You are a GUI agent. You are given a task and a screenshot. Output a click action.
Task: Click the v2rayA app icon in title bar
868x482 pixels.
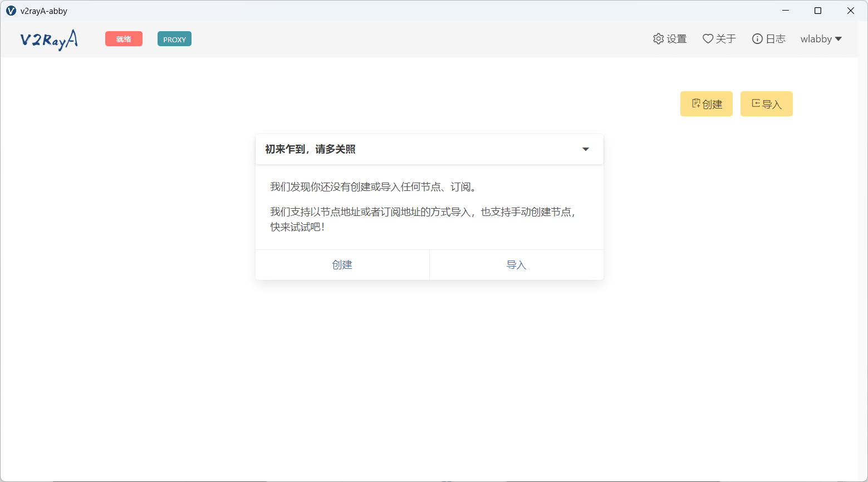[11, 11]
